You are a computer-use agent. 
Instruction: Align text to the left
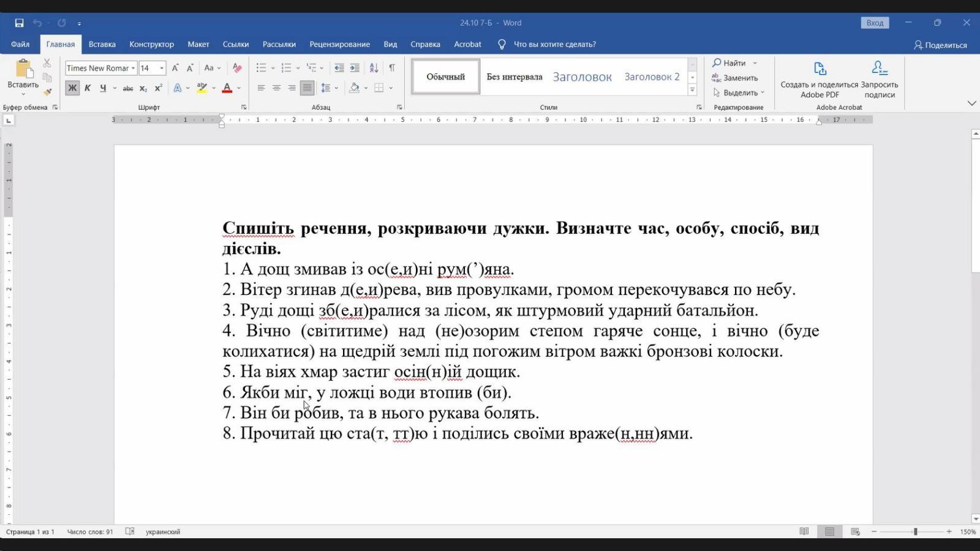point(261,88)
